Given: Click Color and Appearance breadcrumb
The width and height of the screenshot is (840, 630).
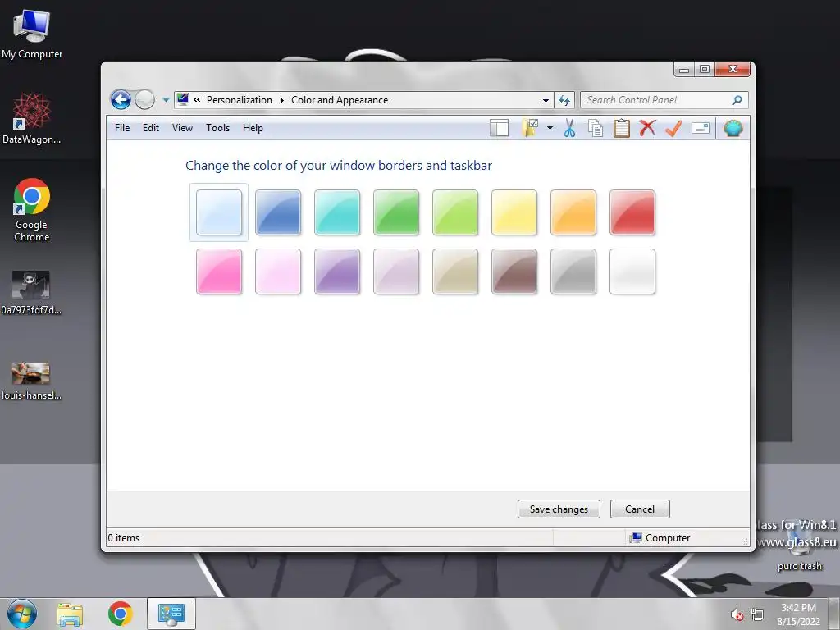Looking at the screenshot, I should click(x=340, y=100).
